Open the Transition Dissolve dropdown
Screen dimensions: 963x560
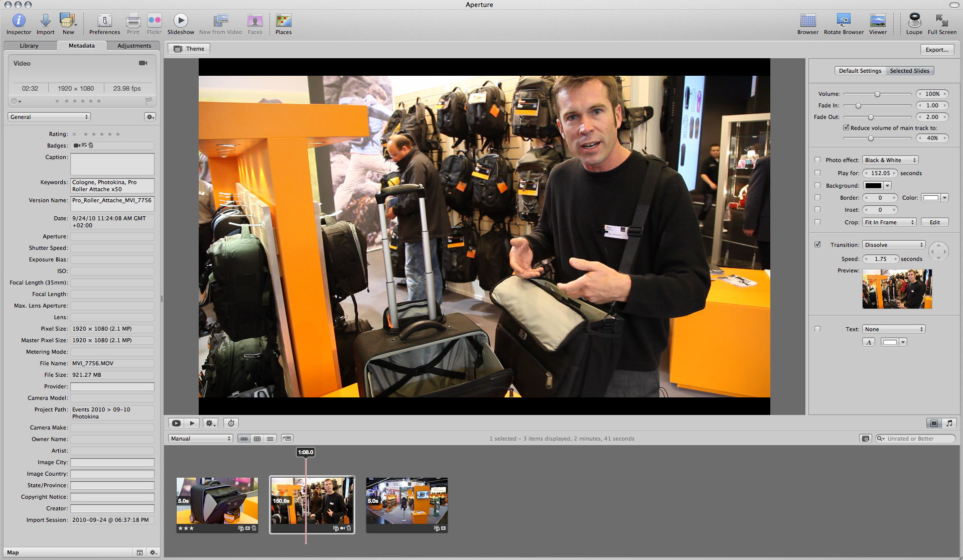tap(893, 245)
